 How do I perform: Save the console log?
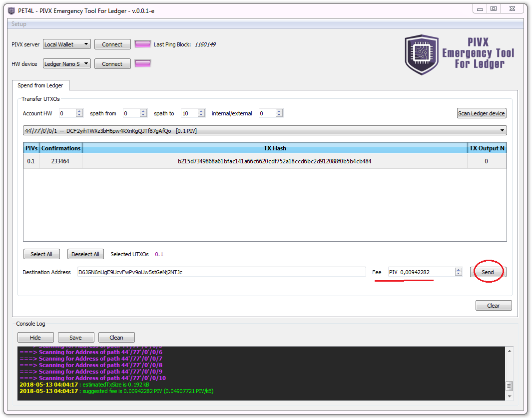(x=75, y=337)
